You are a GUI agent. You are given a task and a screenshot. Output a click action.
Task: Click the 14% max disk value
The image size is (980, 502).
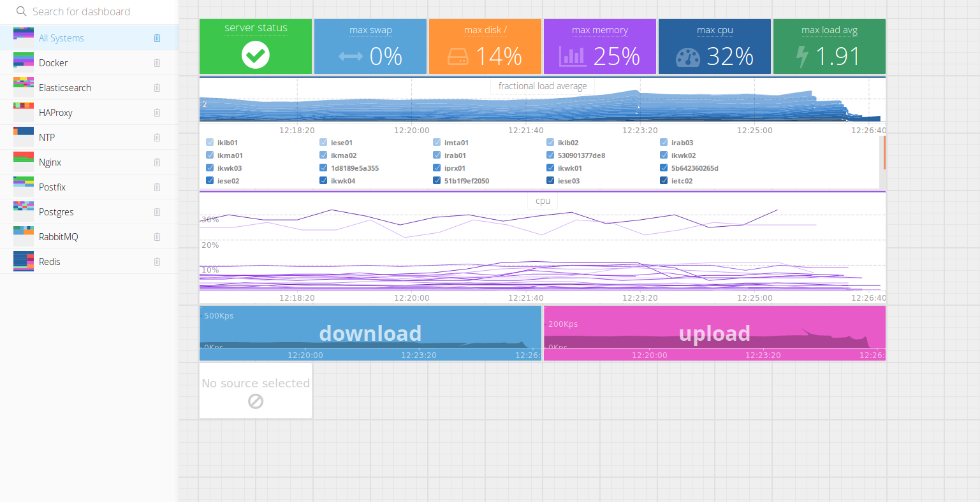(499, 57)
